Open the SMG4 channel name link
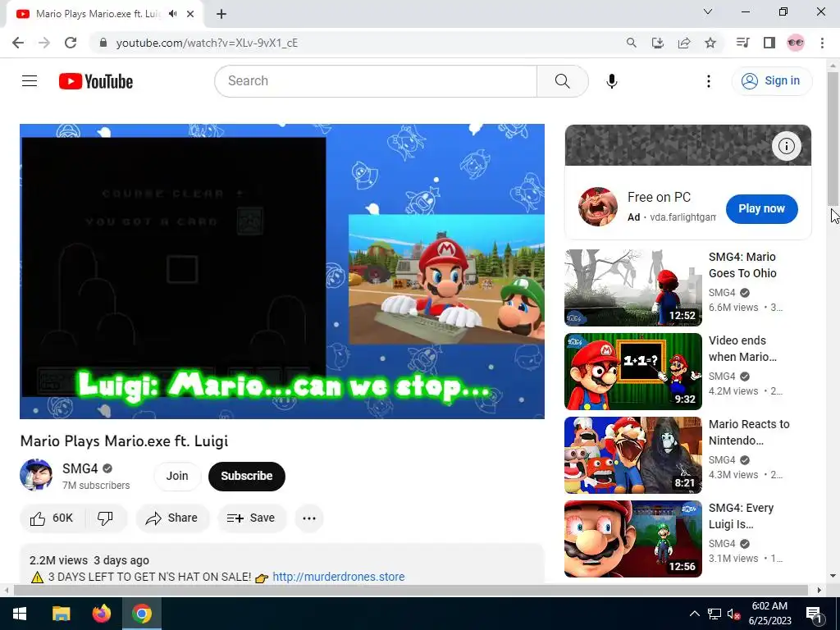Image resolution: width=840 pixels, height=630 pixels. 80,468
